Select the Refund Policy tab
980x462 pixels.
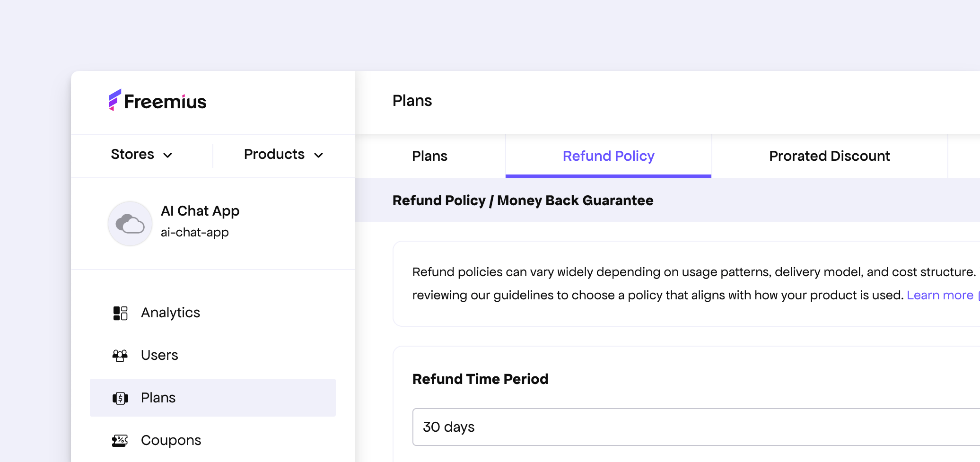coord(608,156)
